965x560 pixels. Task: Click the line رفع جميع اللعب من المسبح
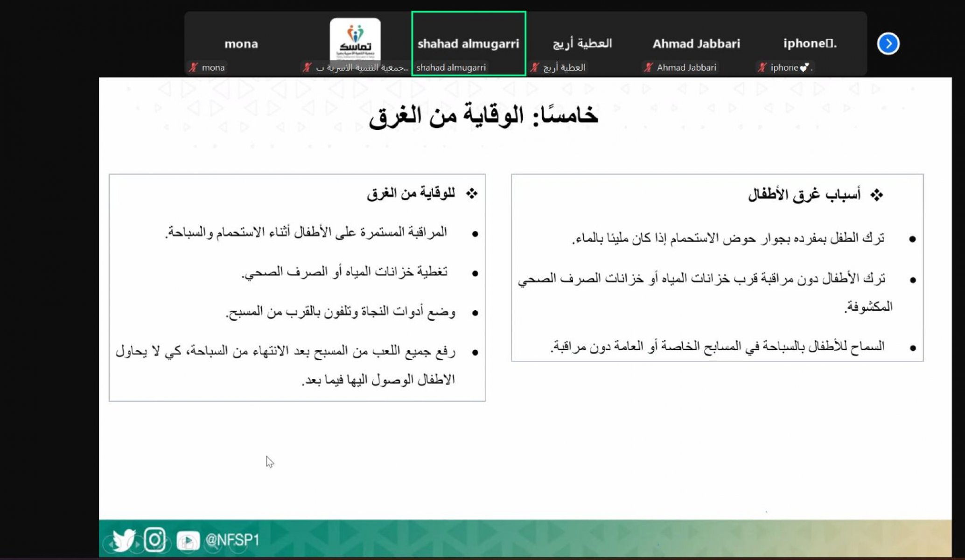[x=285, y=351]
